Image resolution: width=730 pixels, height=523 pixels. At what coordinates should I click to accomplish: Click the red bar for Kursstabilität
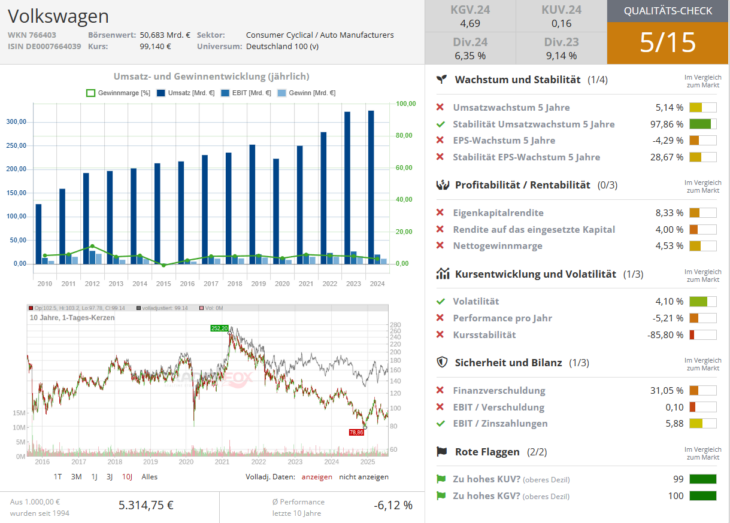(692, 334)
